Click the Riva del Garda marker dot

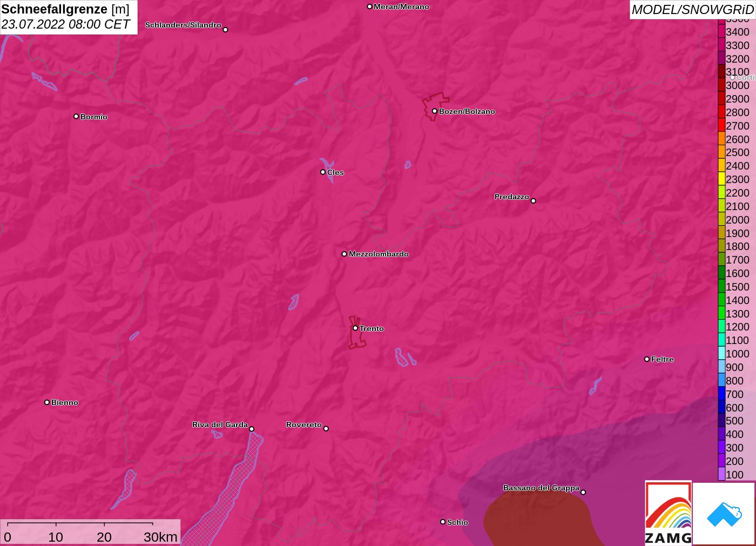click(x=252, y=429)
